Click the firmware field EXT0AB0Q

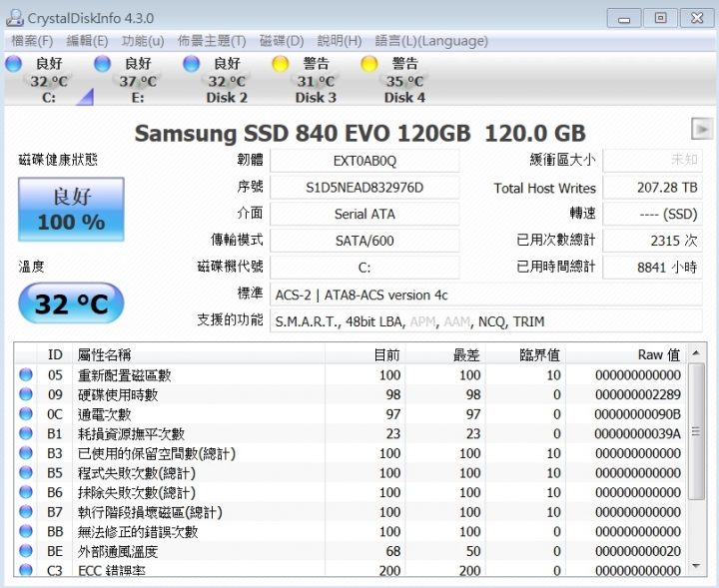pyautogui.click(x=364, y=161)
